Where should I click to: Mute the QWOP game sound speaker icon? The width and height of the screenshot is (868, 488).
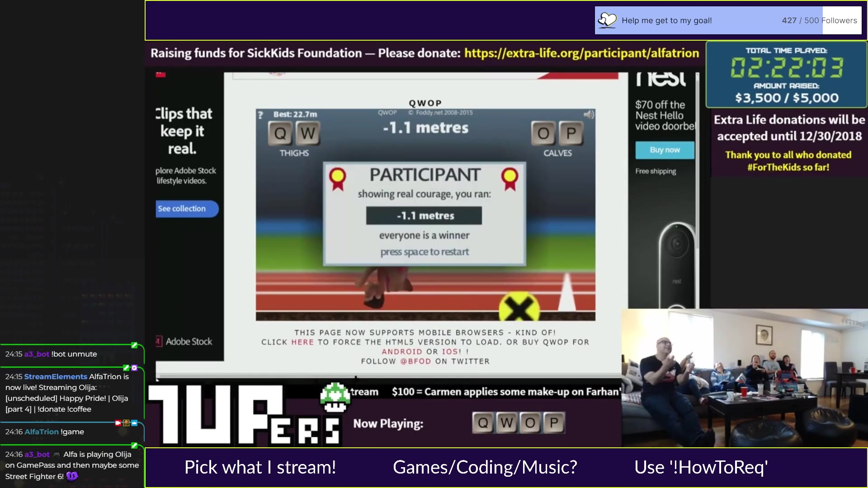(x=589, y=115)
